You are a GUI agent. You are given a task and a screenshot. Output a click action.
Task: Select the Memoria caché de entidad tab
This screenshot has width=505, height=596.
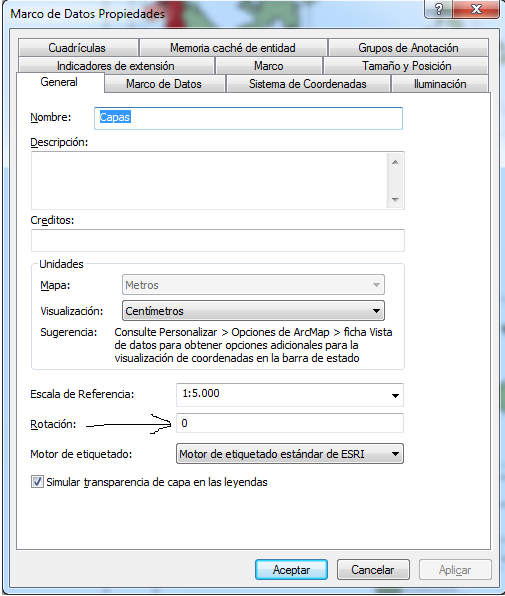(233, 48)
